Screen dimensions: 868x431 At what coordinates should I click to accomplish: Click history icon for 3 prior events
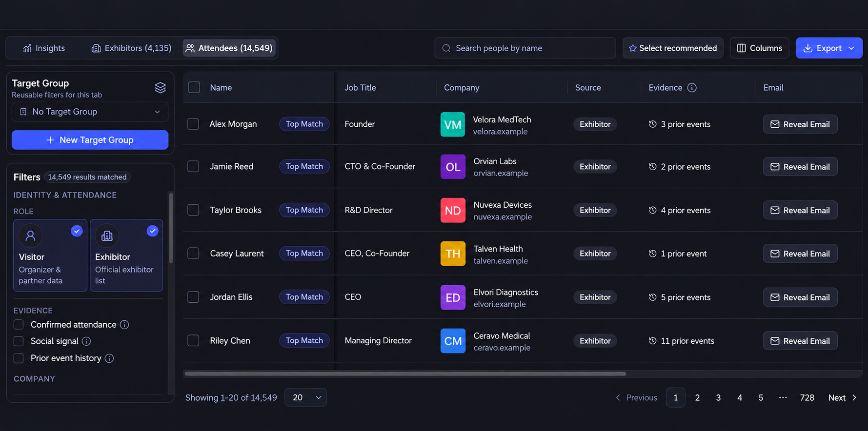(x=653, y=124)
